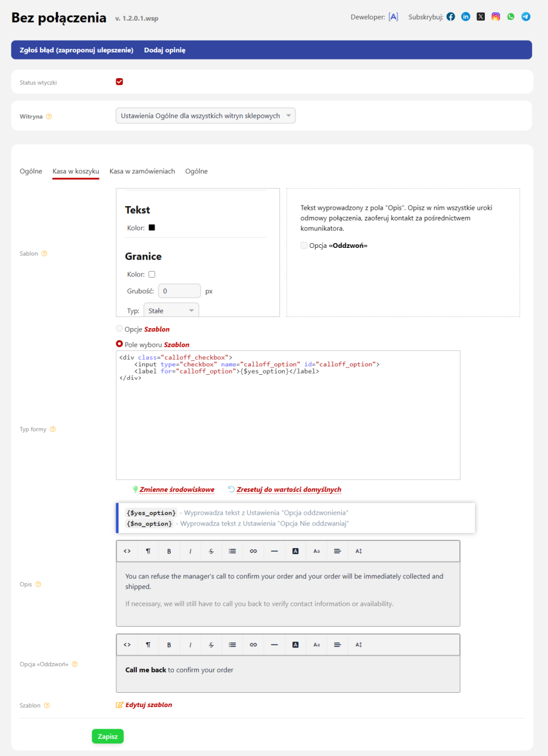Open the Typ border style dropdown

[171, 310]
